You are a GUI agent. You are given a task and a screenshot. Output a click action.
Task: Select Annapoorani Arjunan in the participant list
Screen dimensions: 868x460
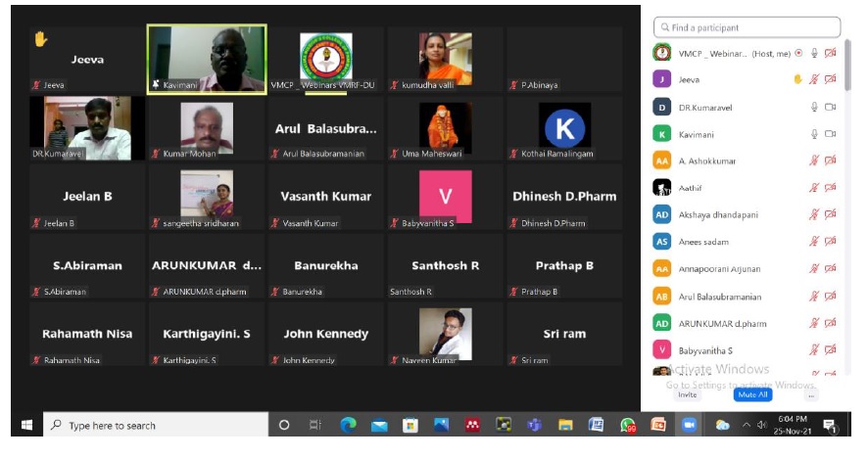pyautogui.click(x=720, y=269)
